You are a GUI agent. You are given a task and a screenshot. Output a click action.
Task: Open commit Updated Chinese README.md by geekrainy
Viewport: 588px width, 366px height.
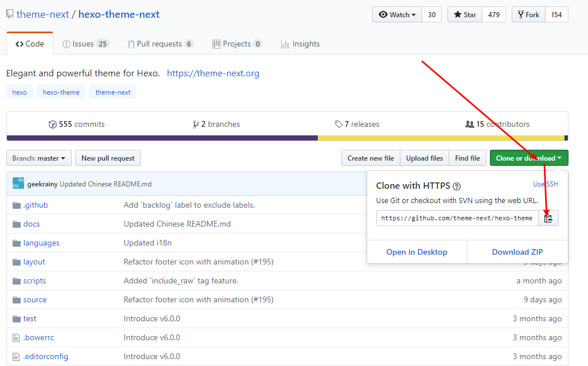tap(106, 184)
